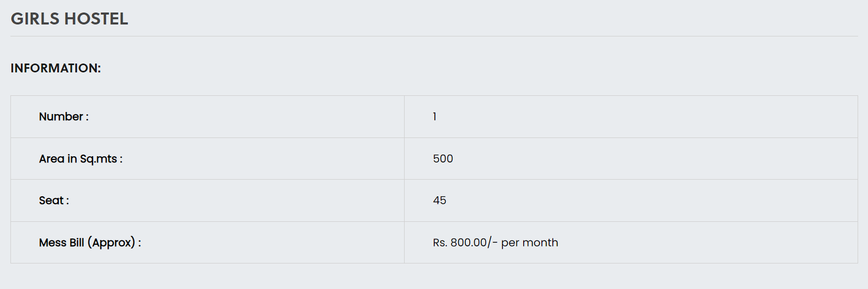Click the '800.00' figure in mess bill
Image resolution: width=868 pixels, height=289 pixels.
[x=469, y=243]
